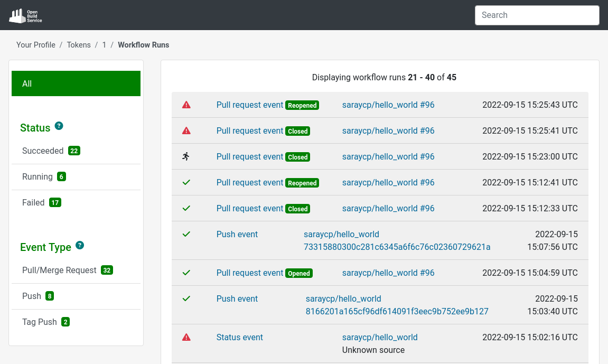Screen dimensions: 608x364
Task: Click the running status icon of the 15:23:00 run
Action: (186, 156)
